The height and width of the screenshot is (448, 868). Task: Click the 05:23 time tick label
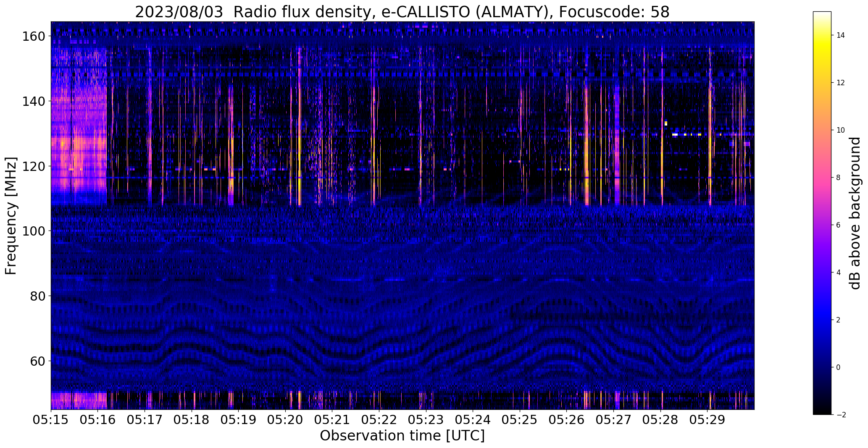tap(426, 420)
